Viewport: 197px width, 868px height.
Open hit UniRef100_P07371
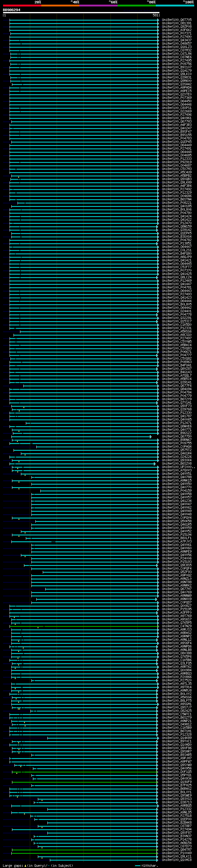(x=176, y=33)
